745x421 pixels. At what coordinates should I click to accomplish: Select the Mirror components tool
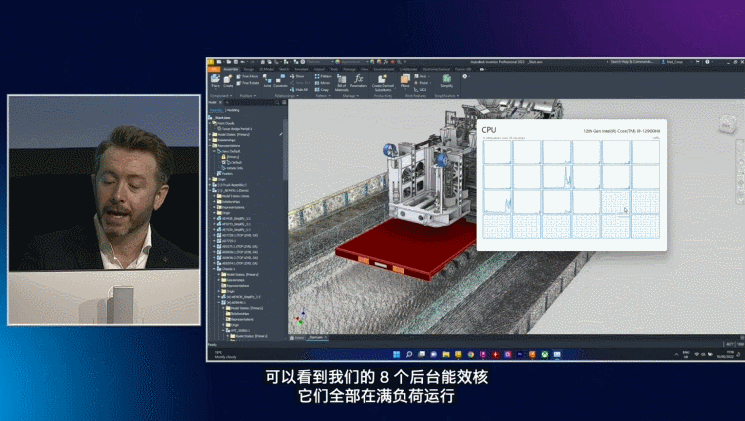click(x=322, y=83)
